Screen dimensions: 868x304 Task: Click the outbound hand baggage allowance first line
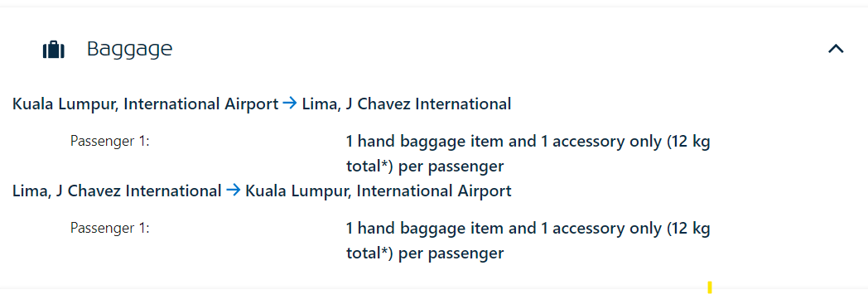(528, 142)
